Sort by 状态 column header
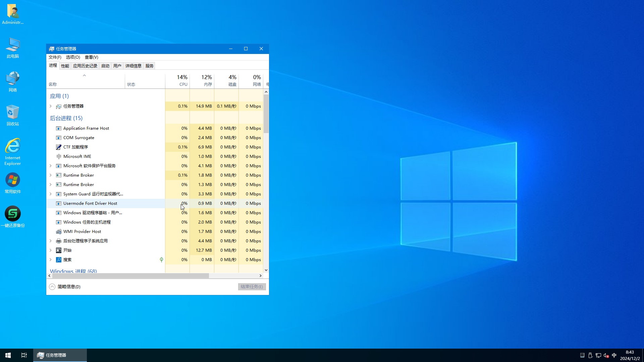644x362 pixels. (x=145, y=81)
